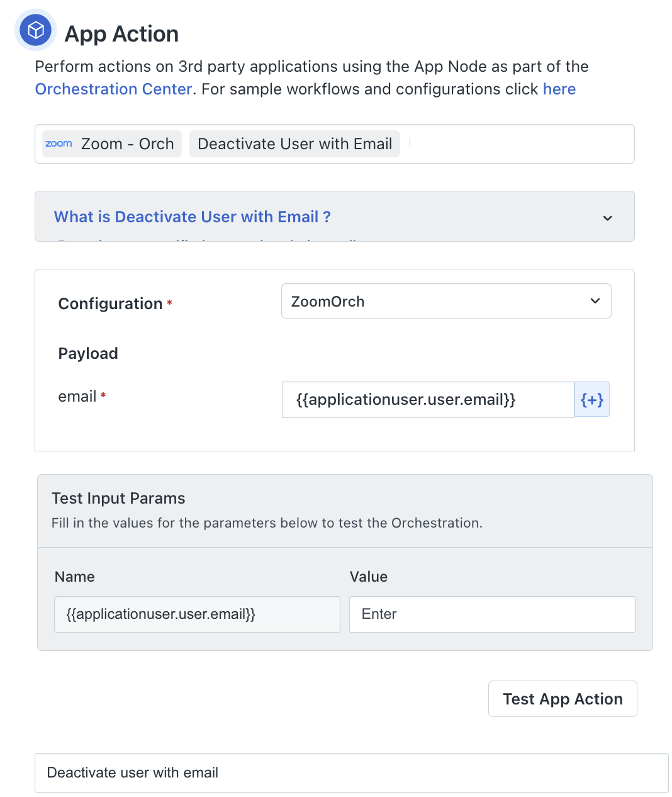Click the "Test Input Params" heading
The height and width of the screenshot is (797, 672).
pyautogui.click(x=118, y=498)
